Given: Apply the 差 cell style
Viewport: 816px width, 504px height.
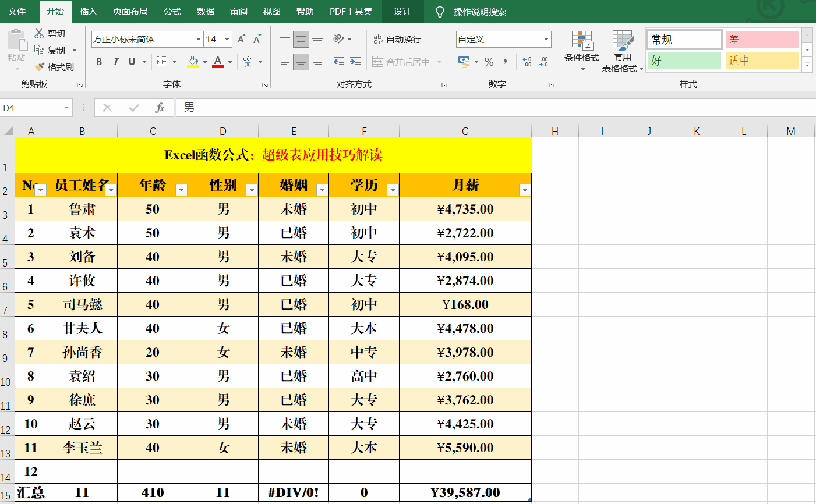Looking at the screenshot, I should point(761,40).
